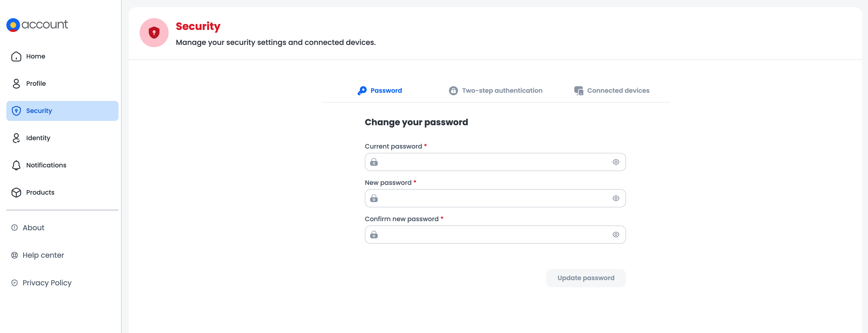Click the Help center lifebuoy icon
The width and height of the screenshot is (868, 333).
pos(15,255)
